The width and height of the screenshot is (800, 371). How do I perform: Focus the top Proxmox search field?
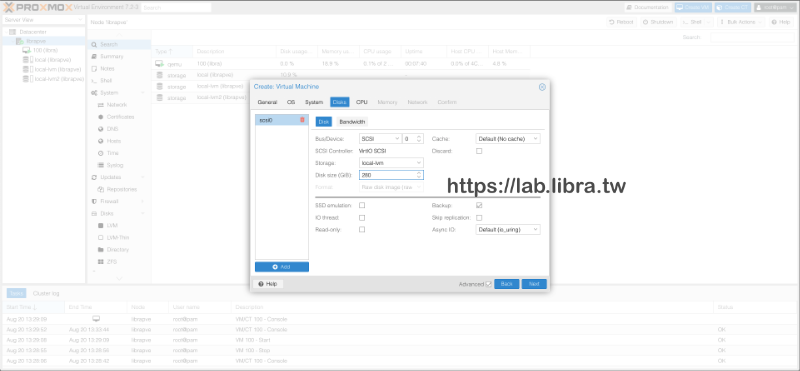click(x=176, y=8)
